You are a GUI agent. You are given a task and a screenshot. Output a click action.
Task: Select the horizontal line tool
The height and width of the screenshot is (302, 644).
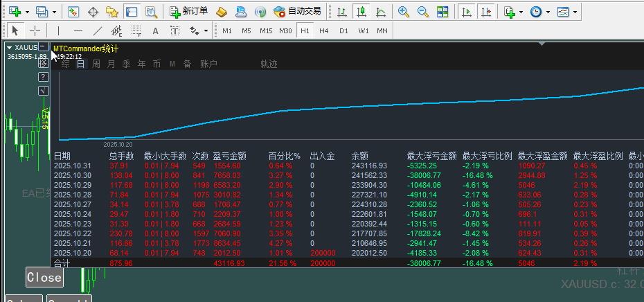click(x=78, y=30)
